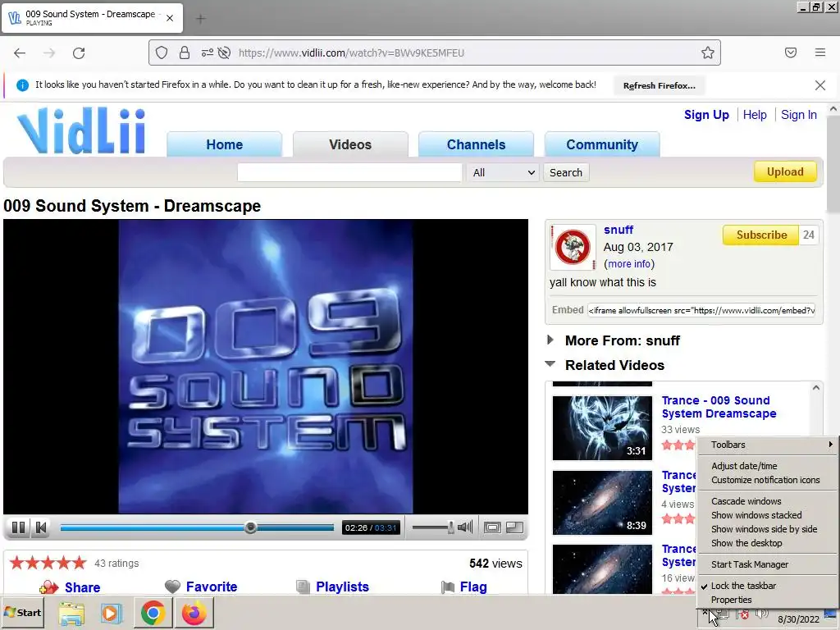Click (more info) under upload date
Image resolution: width=840 pixels, height=630 pixels.
629,264
